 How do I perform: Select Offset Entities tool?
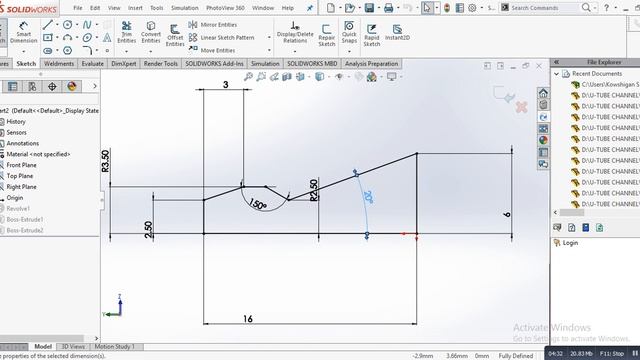[175, 35]
